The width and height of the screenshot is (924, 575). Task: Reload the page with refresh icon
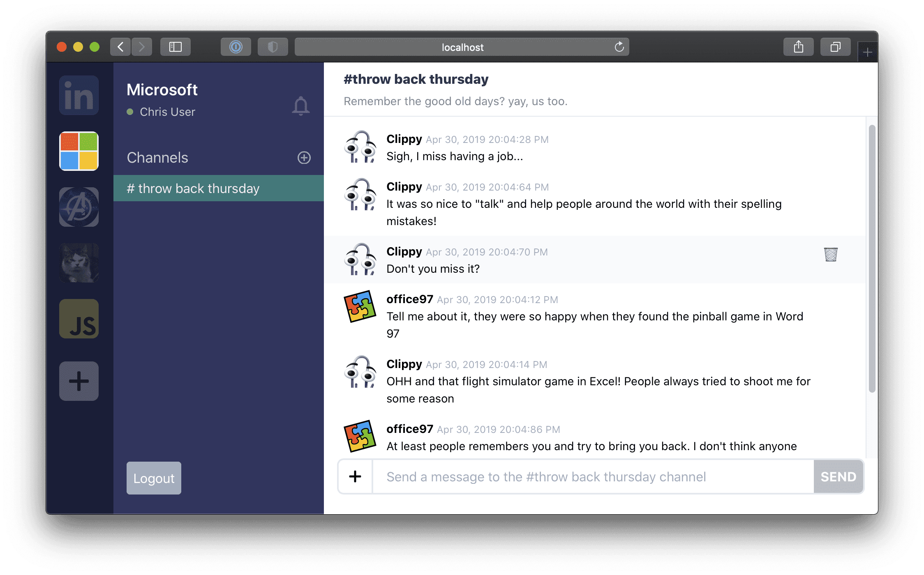click(x=619, y=47)
